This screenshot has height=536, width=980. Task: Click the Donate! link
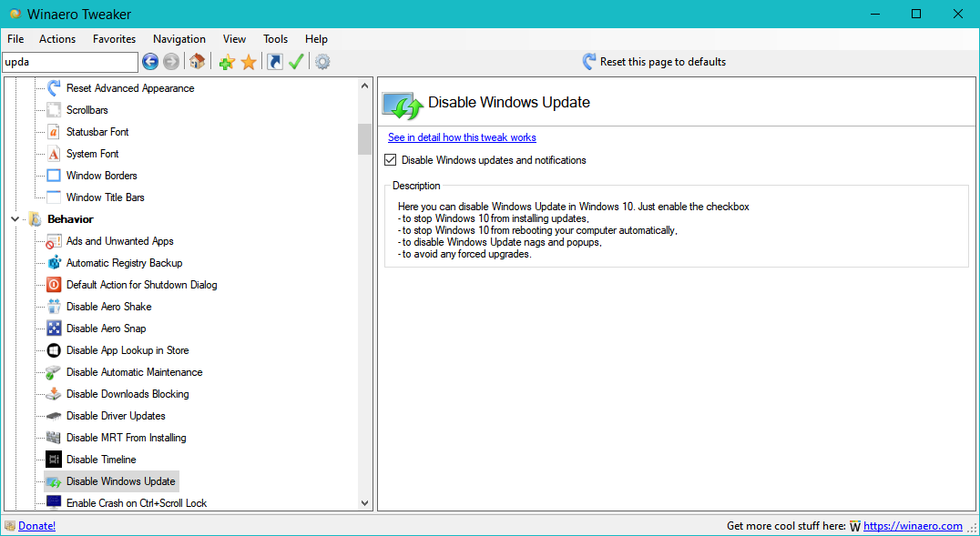tap(36, 526)
